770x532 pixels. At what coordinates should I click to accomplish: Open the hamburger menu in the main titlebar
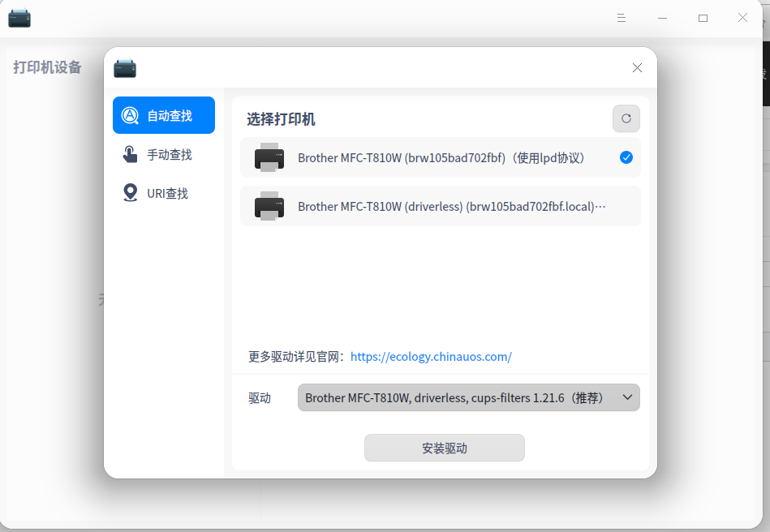pyautogui.click(x=621, y=17)
